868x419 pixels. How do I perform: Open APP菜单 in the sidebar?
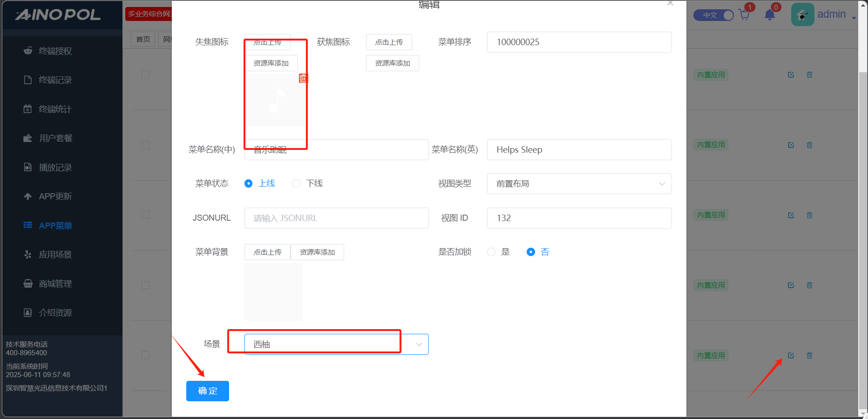coord(55,226)
